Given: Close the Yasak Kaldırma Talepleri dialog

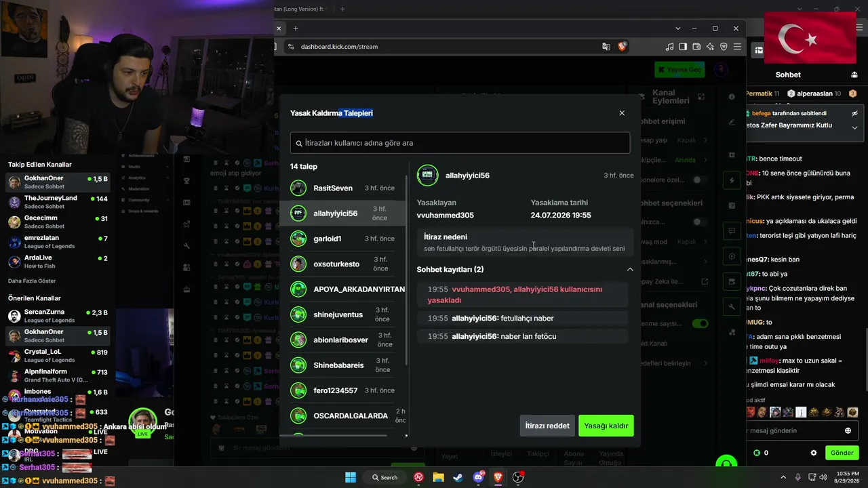Looking at the screenshot, I should coord(622,113).
